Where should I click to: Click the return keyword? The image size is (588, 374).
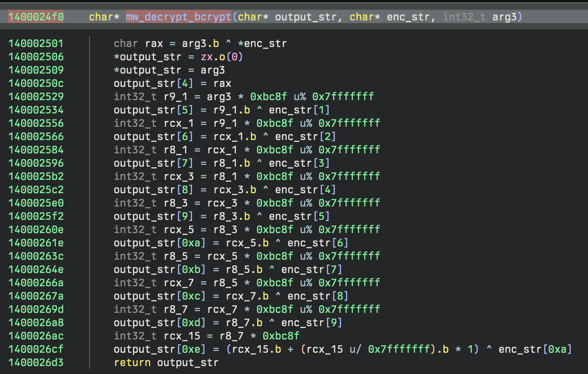click(x=133, y=362)
